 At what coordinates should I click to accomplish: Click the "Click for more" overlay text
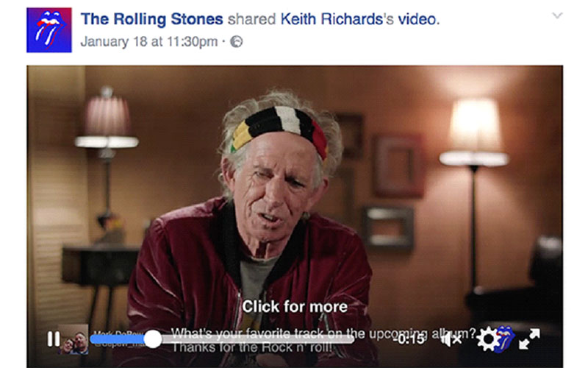tap(295, 306)
